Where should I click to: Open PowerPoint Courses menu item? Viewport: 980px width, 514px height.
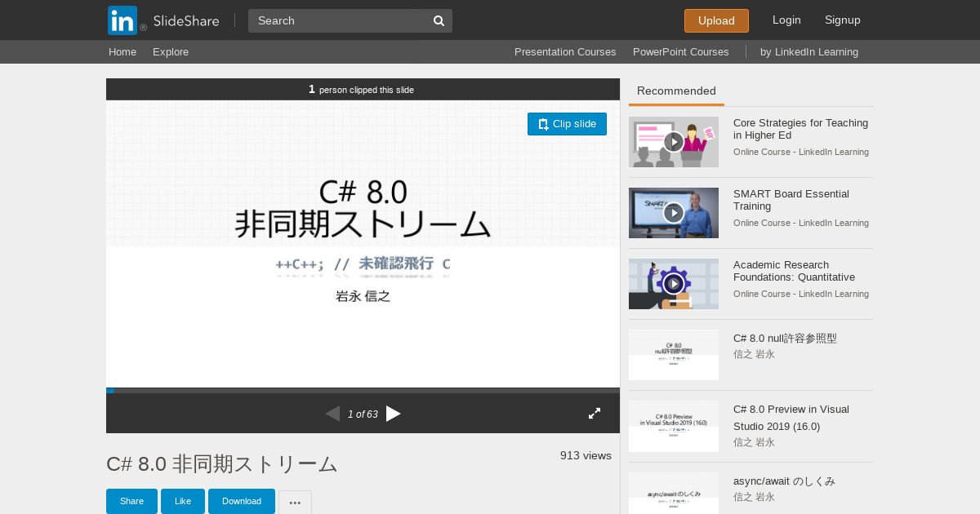pos(680,51)
